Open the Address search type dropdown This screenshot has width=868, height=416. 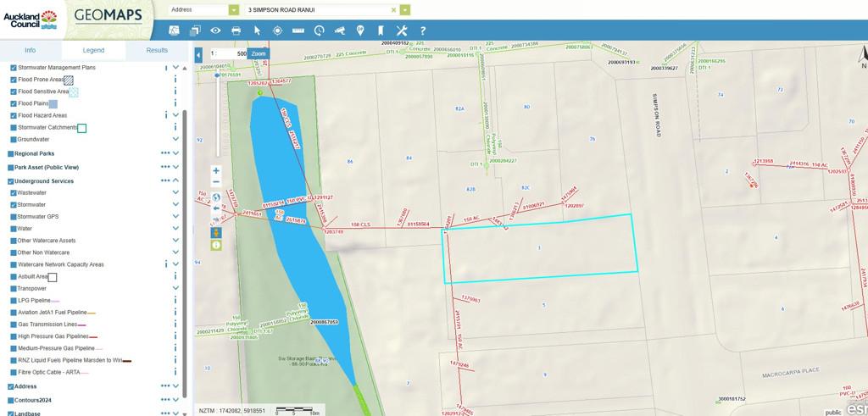click(234, 10)
